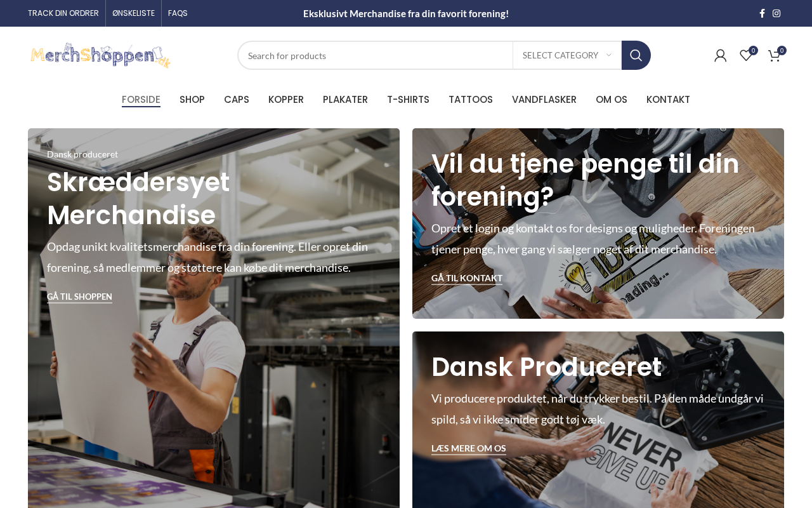Open the Facebook social icon
Viewport: 812px width, 508px height.
click(x=762, y=13)
